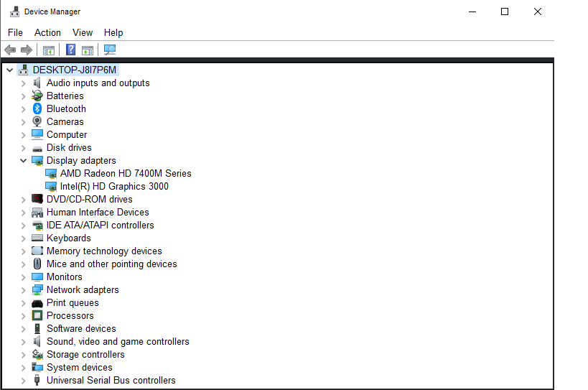Screen dimensions: 588x390
Task: Select the DESKTOP-J8I7P6M computer name
Action: 75,70
